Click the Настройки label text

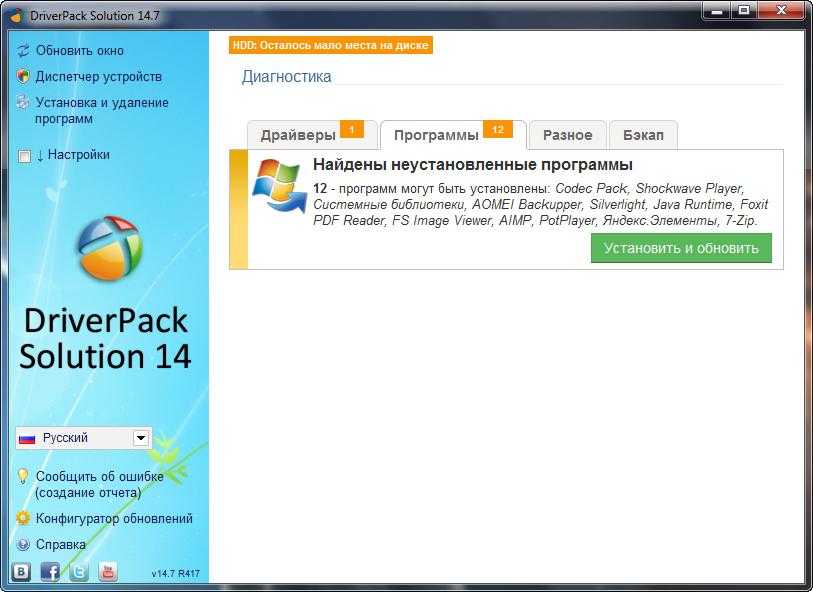tap(79, 154)
